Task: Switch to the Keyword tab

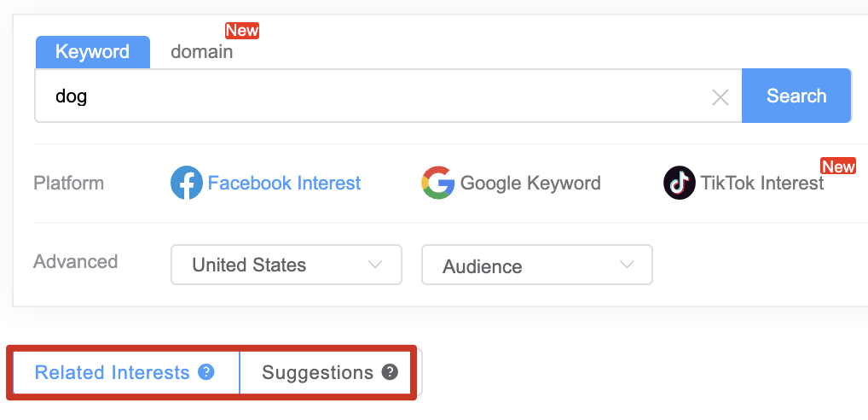Action: pyautogui.click(x=92, y=52)
